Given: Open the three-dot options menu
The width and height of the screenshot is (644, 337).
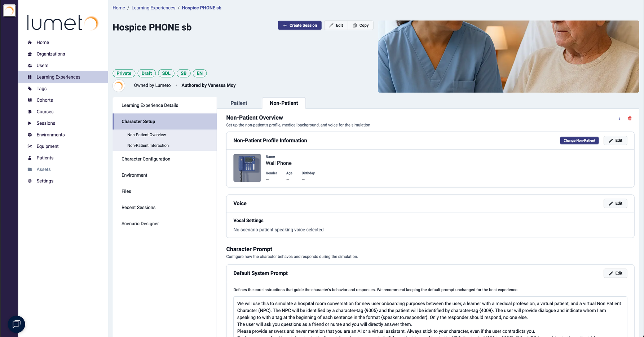Looking at the screenshot, I should tap(619, 118).
